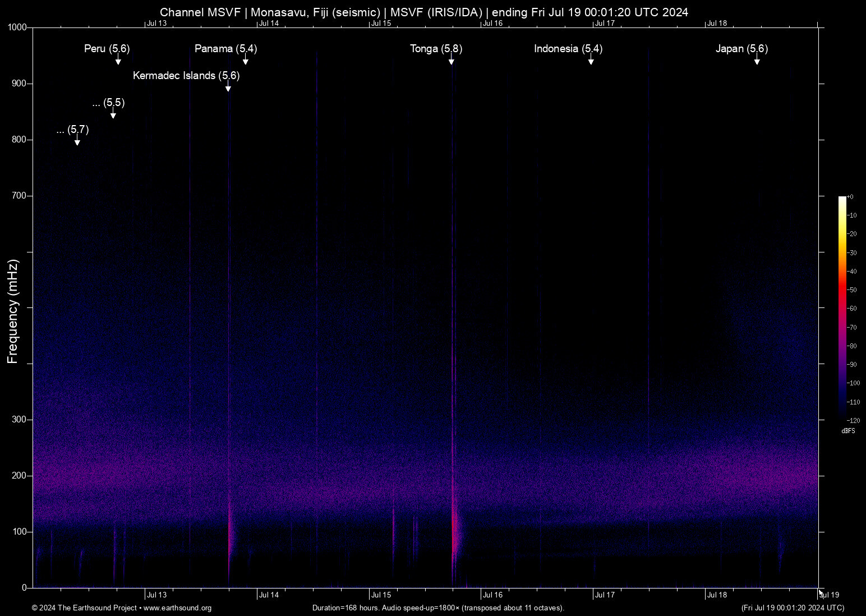The image size is (866, 616).
Task: Click the arrow marker under Indonesia (5.4)
Action: [x=591, y=60]
